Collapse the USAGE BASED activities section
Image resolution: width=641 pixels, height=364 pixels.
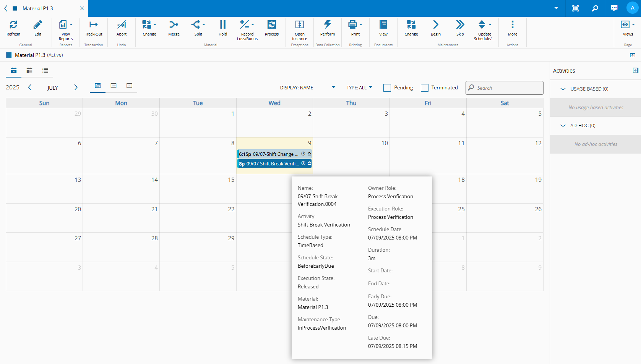(x=563, y=89)
